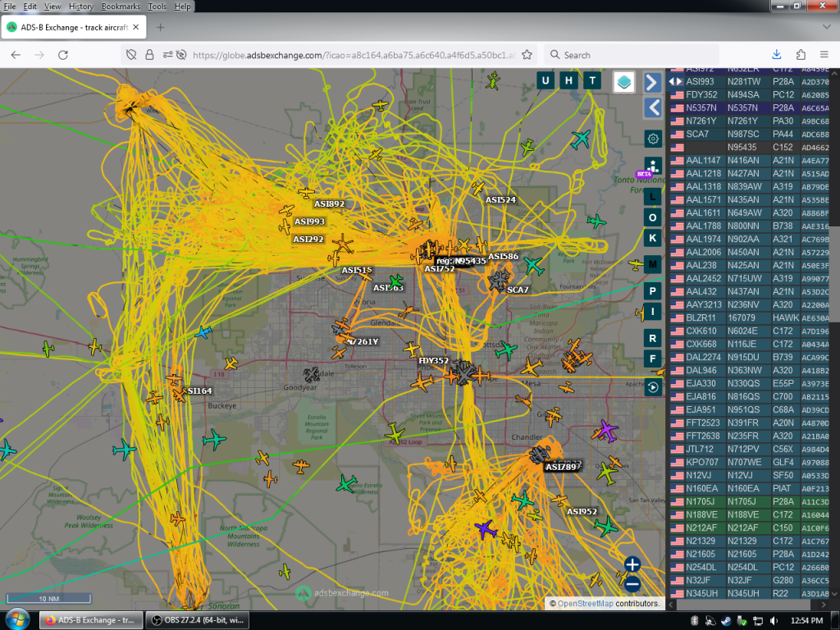This screenshot has width=840, height=630.
Task: Select aircraft row AAL1147
Action: pos(750,160)
